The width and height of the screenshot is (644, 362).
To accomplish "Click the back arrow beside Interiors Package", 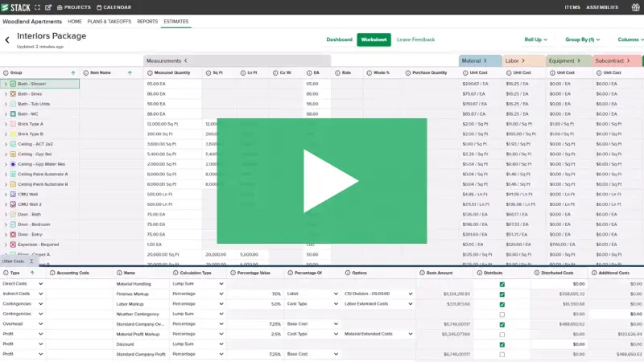I will tap(7, 39).
